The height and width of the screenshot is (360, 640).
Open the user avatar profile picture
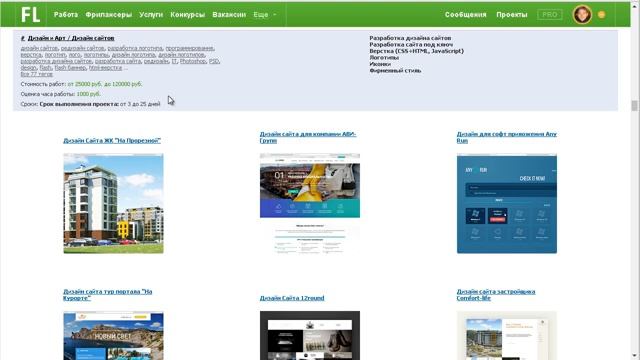582,15
